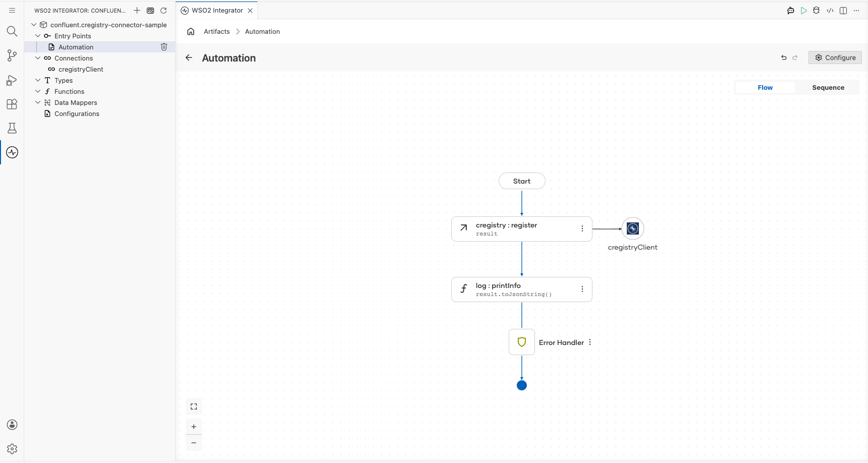This screenshot has width=868, height=463.
Task: Close the WSO2 Integrator tab
Action: (250, 10)
